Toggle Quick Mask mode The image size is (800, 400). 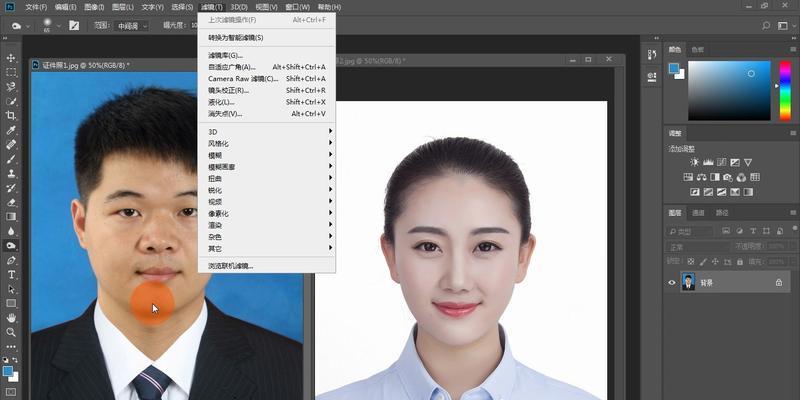(11, 392)
